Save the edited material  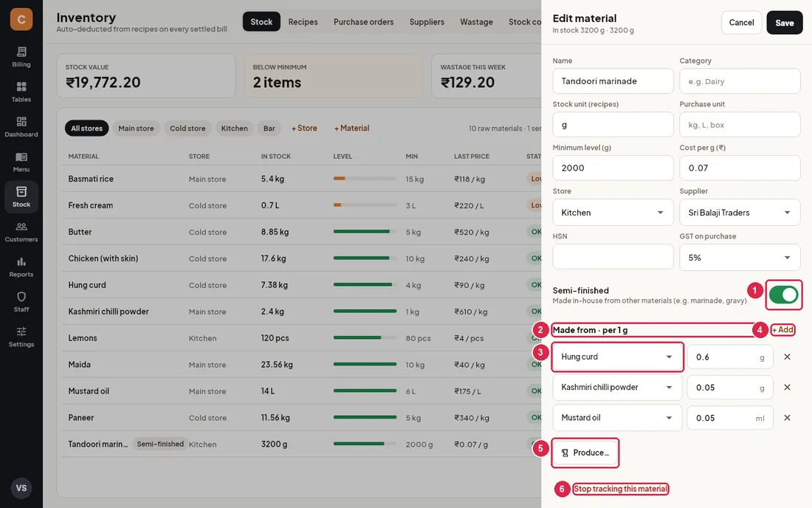point(784,23)
